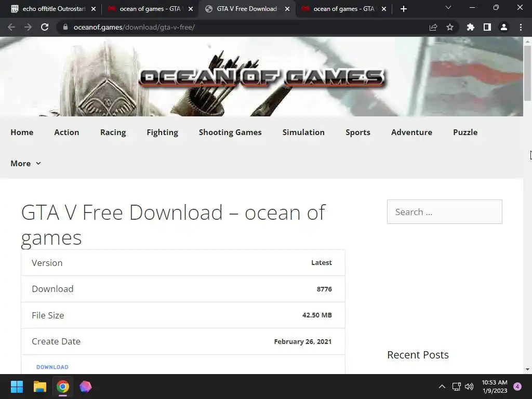Open Chrome side panel icon

[x=487, y=27]
